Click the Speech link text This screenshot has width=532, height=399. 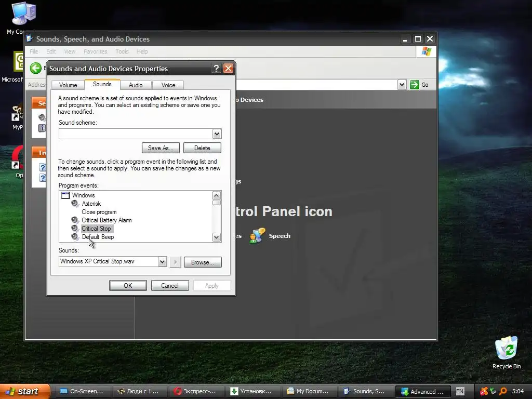pos(280,236)
